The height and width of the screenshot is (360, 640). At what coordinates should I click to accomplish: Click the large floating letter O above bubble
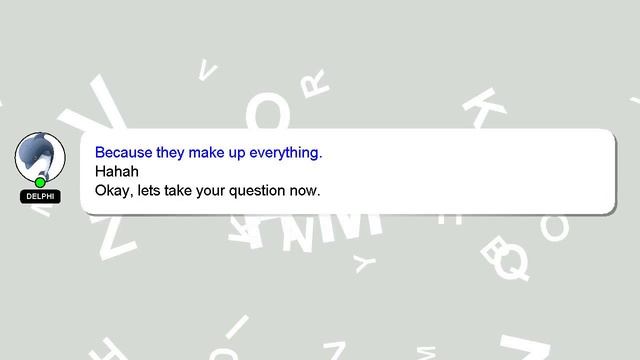268,110
